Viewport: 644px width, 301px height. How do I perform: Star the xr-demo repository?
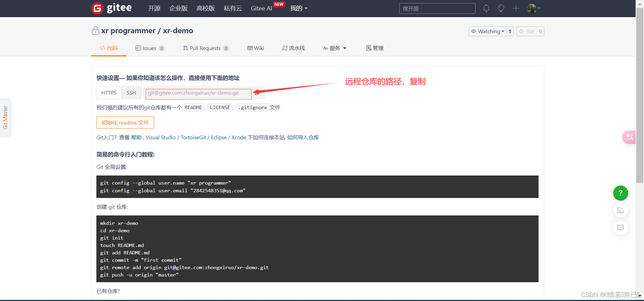pyautogui.click(x=526, y=31)
